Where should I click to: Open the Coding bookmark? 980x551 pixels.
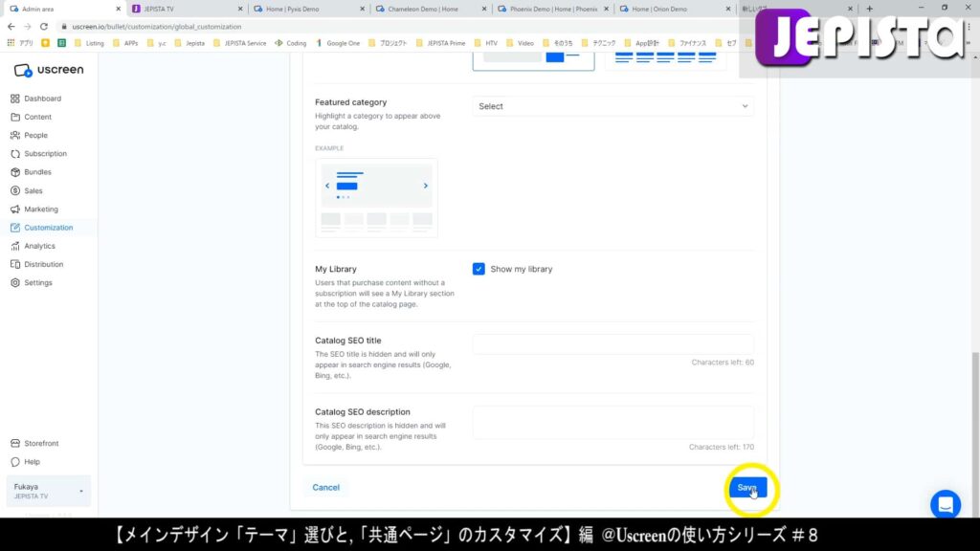pyautogui.click(x=291, y=43)
